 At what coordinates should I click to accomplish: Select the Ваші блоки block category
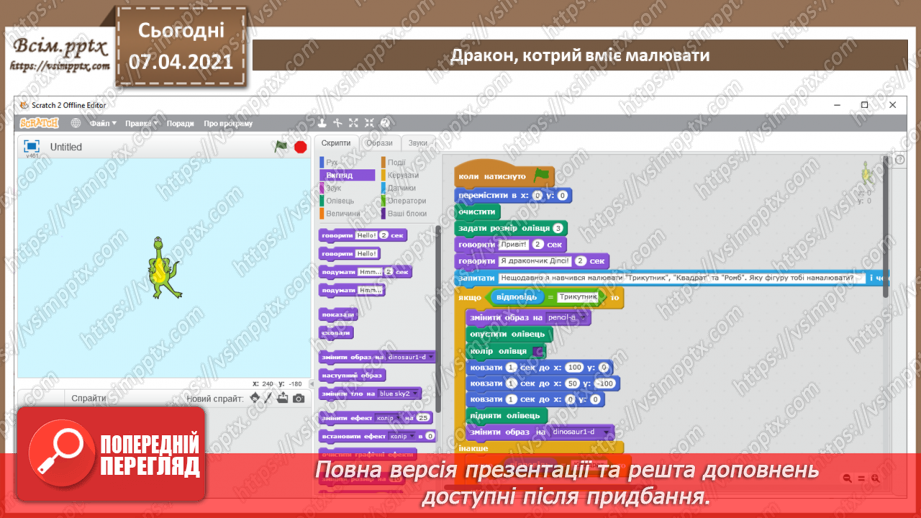point(406,214)
